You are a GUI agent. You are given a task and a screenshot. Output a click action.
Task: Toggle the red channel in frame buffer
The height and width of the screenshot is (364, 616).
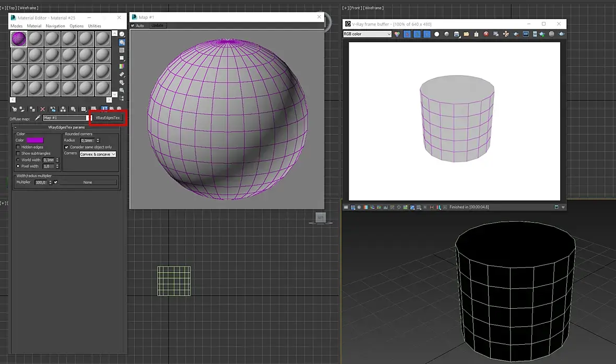(x=407, y=34)
